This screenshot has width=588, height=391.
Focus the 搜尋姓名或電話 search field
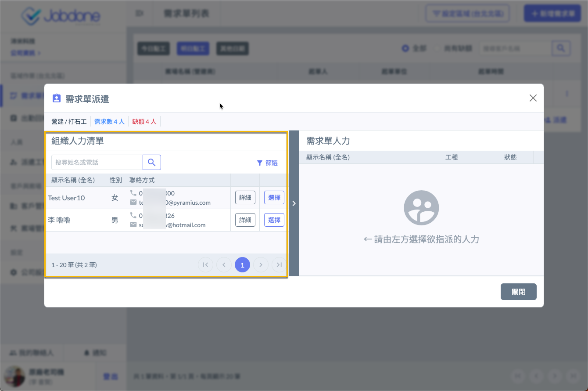[97, 163]
